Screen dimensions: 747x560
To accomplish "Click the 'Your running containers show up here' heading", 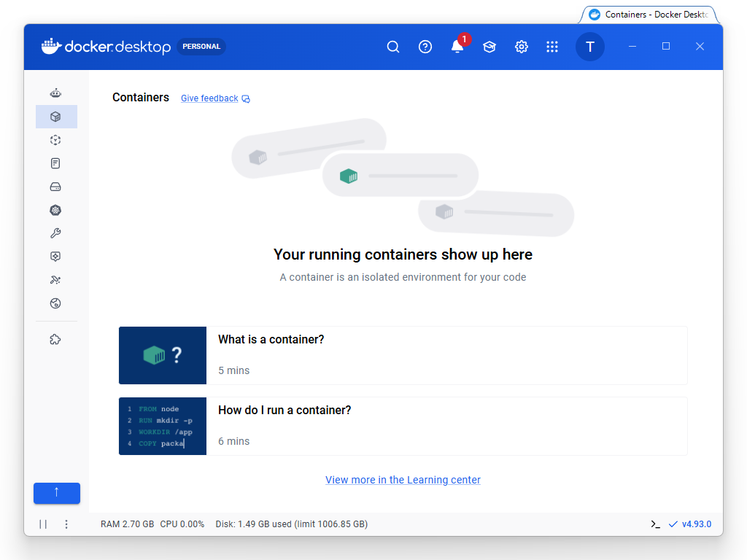I will tap(403, 254).
